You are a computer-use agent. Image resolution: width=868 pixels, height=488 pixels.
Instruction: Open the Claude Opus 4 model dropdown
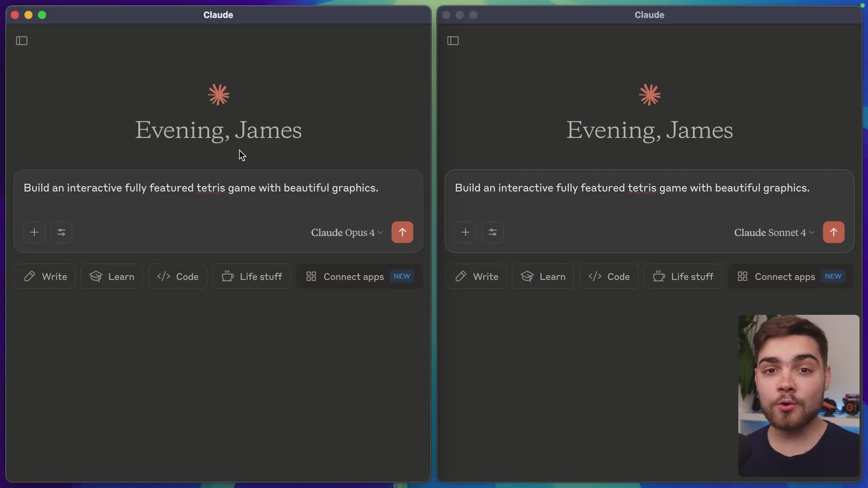346,232
